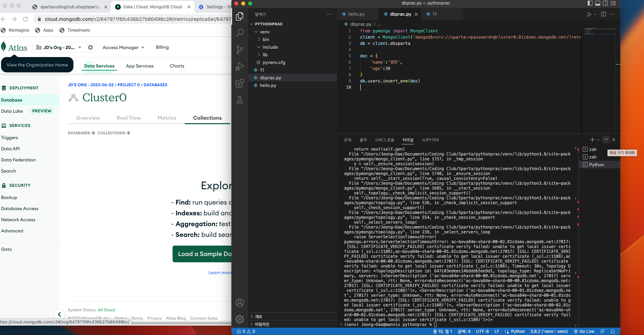Open the Explorer view in VS Code activity bar

pos(240,16)
